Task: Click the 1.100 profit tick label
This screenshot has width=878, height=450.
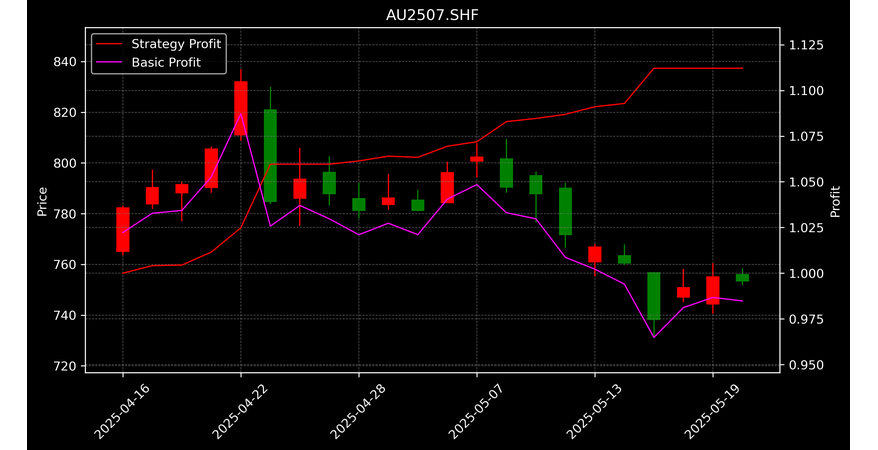Action: [806, 91]
